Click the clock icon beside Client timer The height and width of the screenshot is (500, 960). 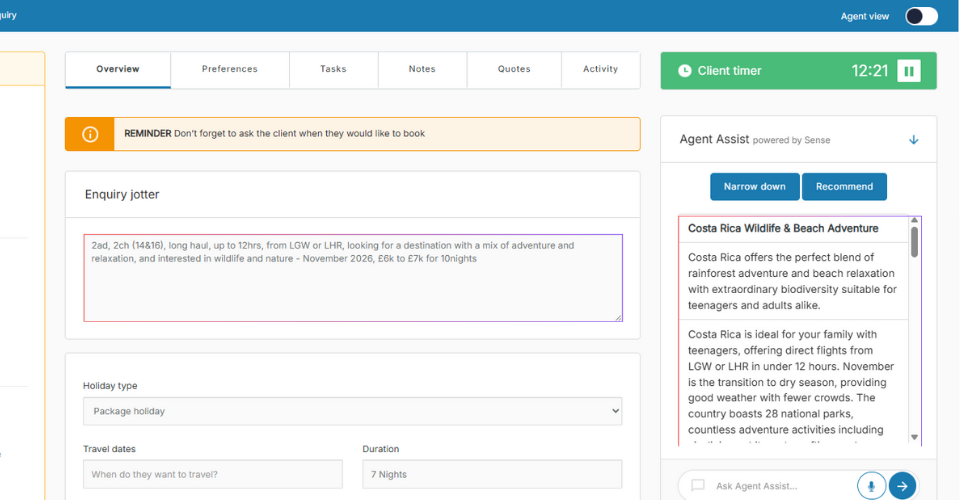coord(684,71)
